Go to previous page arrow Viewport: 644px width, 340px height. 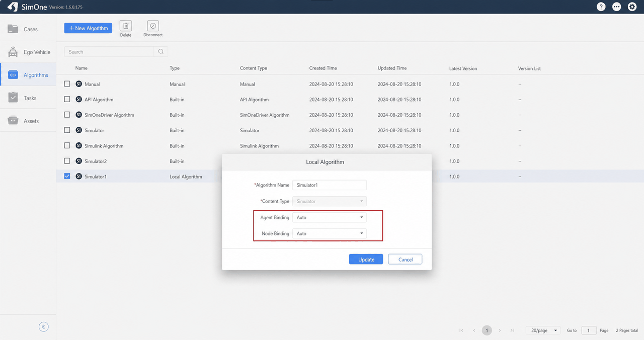(x=474, y=330)
